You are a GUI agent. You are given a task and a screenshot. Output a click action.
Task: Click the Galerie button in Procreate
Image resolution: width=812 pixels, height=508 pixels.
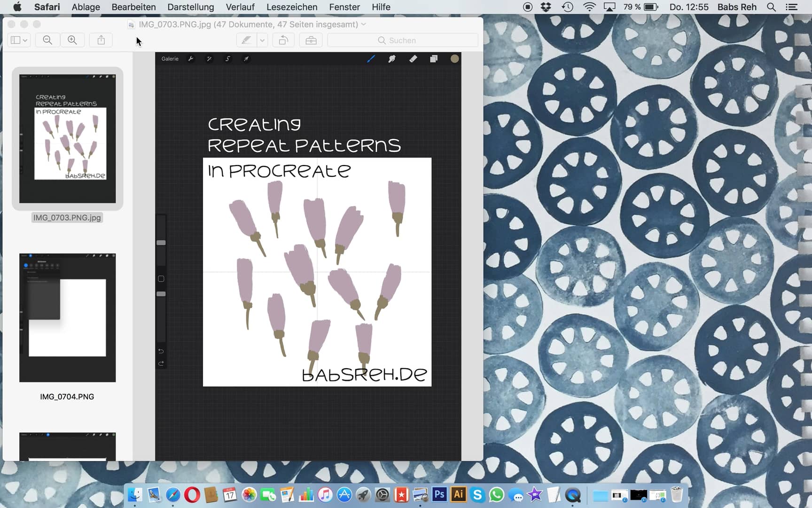click(x=170, y=59)
